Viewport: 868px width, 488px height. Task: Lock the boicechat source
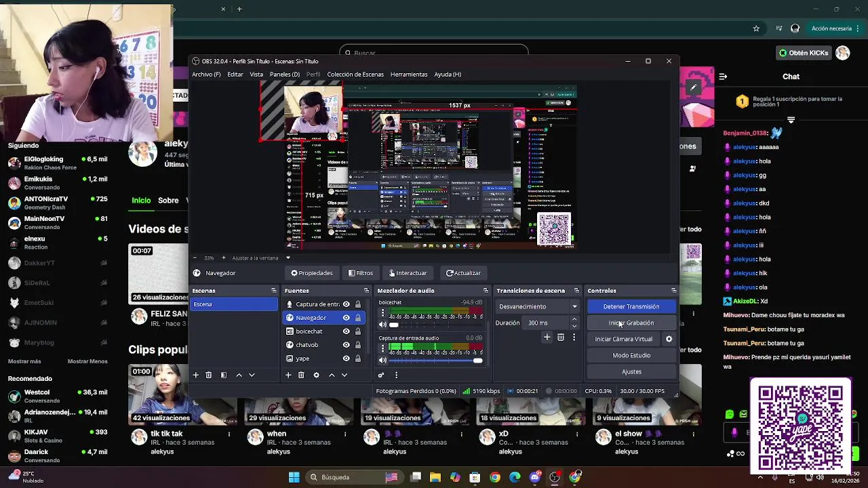358,331
